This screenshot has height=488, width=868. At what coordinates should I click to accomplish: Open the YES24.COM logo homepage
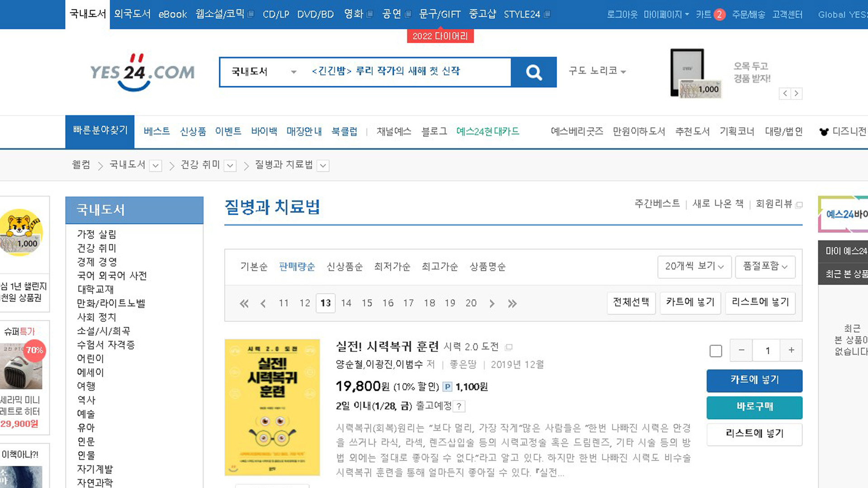pos(142,72)
